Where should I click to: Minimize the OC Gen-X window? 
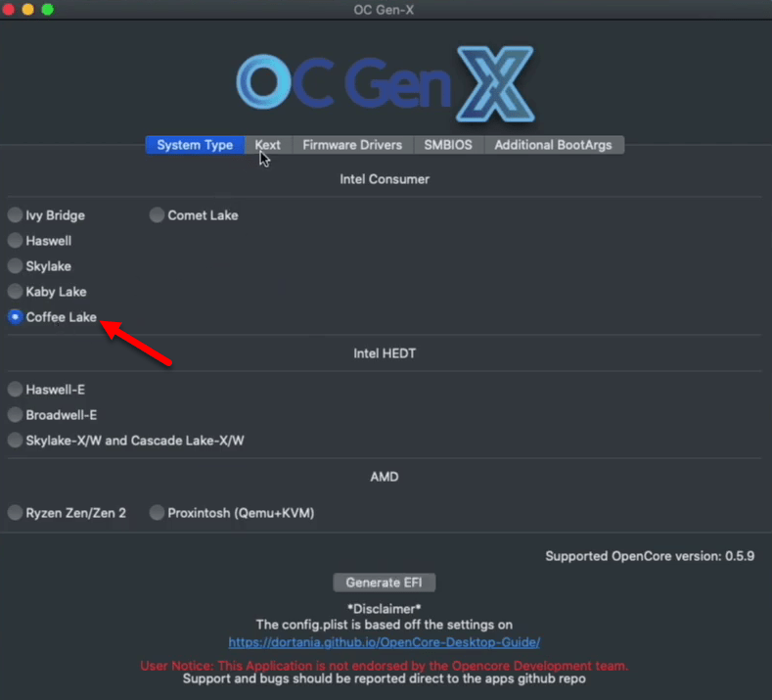28,10
